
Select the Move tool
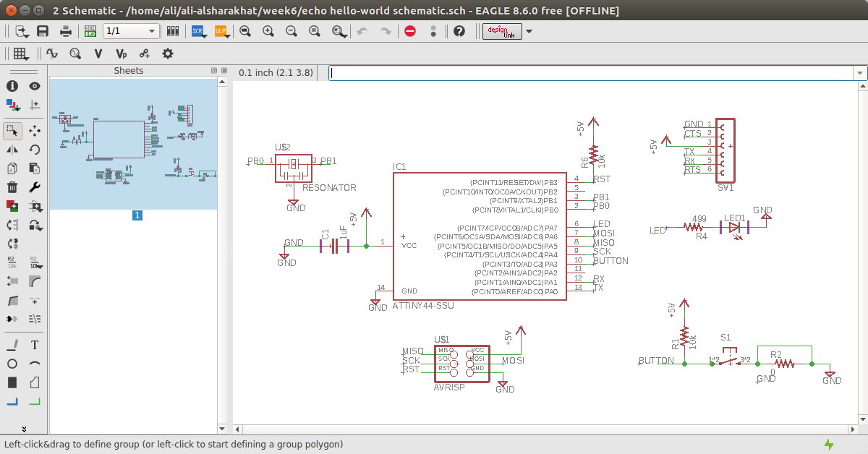click(35, 132)
